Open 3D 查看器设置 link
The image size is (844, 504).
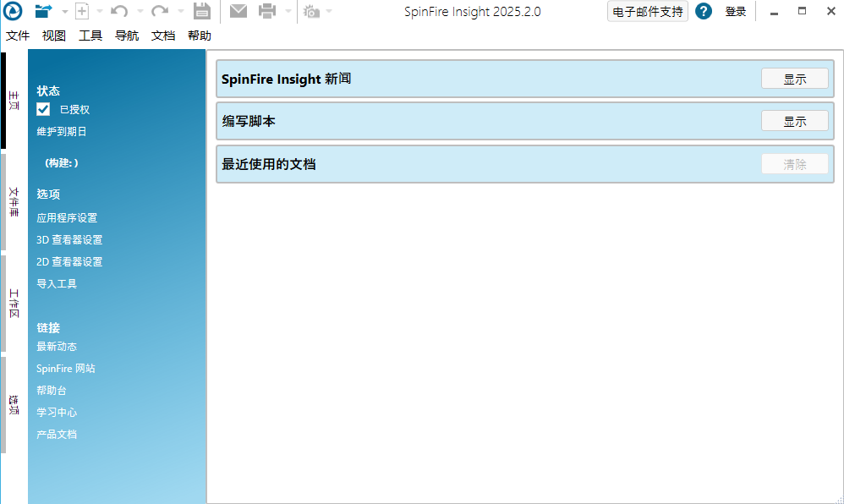coord(69,239)
